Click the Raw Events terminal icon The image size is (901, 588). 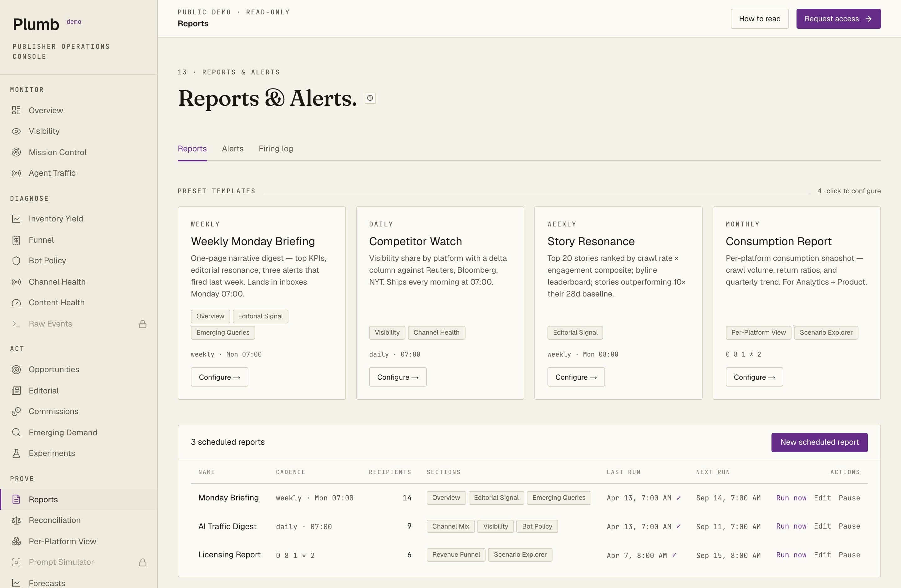tap(16, 324)
